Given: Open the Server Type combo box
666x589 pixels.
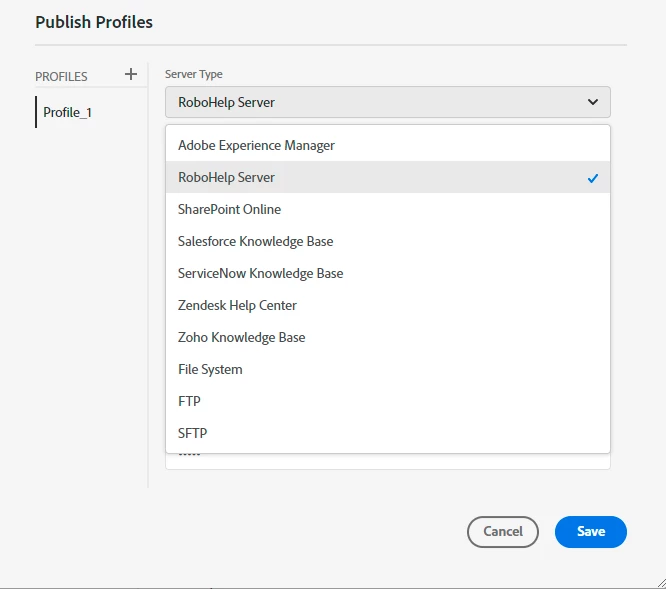Looking at the screenshot, I should coord(387,102).
